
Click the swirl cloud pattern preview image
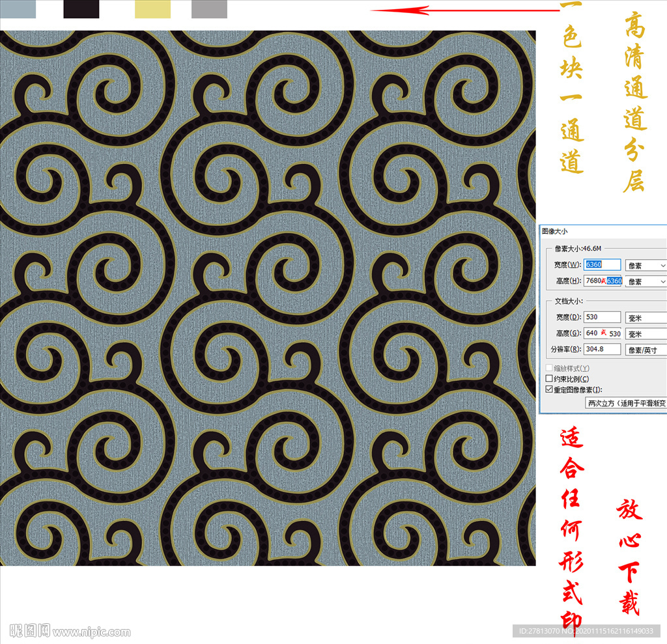268,298
